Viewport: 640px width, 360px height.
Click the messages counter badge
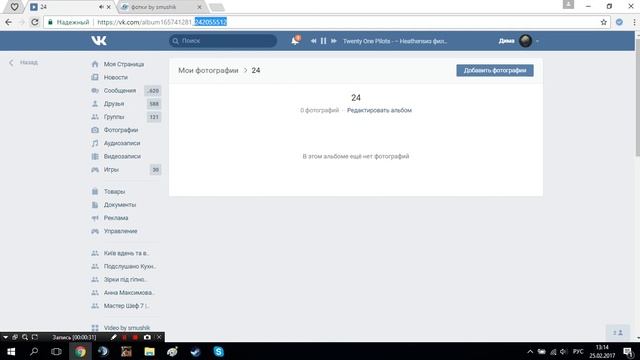click(x=153, y=91)
